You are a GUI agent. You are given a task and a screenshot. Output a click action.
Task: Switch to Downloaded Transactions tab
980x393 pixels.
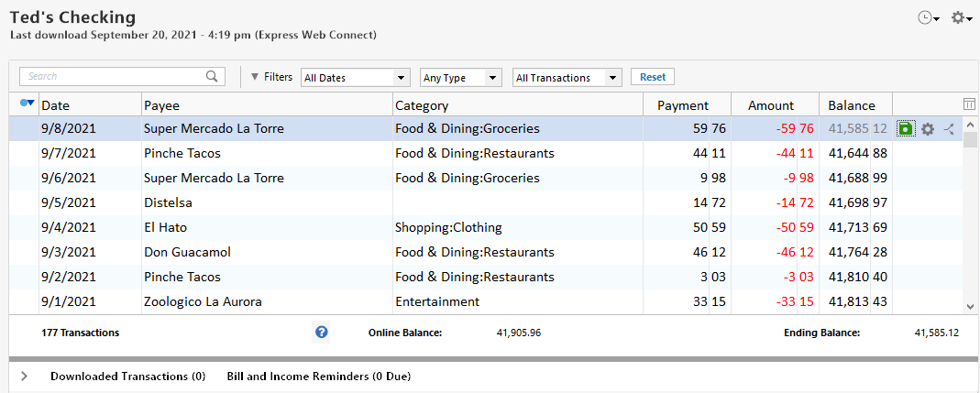(x=127, y=377)
